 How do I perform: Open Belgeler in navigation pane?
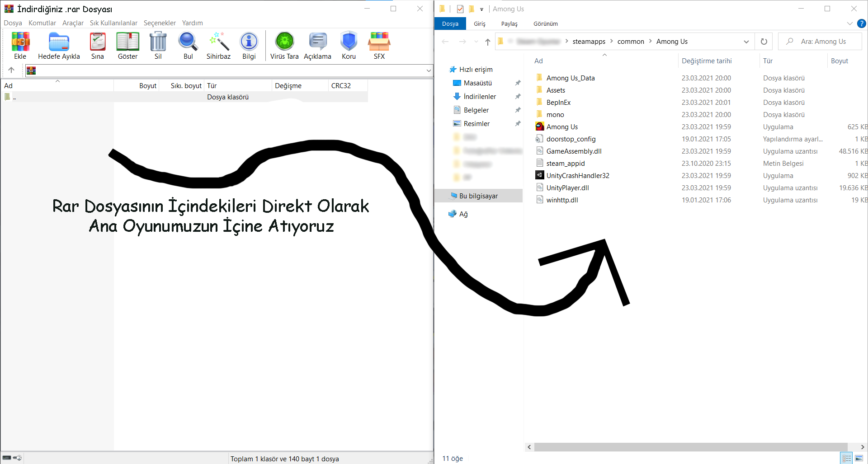(476, 110)
